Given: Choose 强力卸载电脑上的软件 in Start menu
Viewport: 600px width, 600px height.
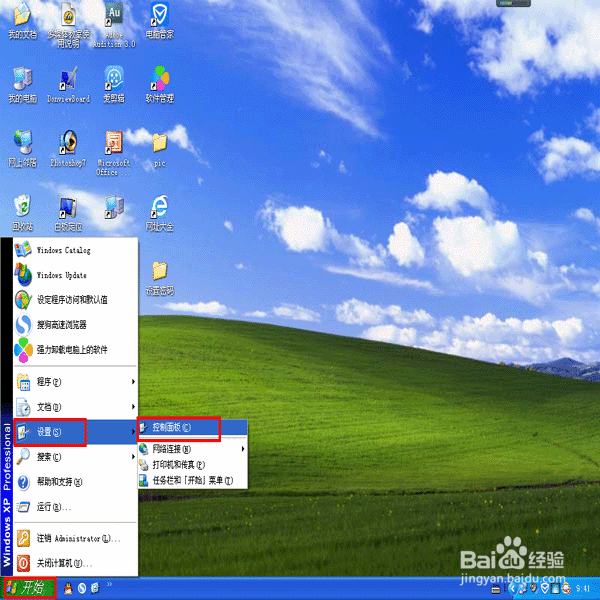Looking at the screenshot, I should (75, 350).
